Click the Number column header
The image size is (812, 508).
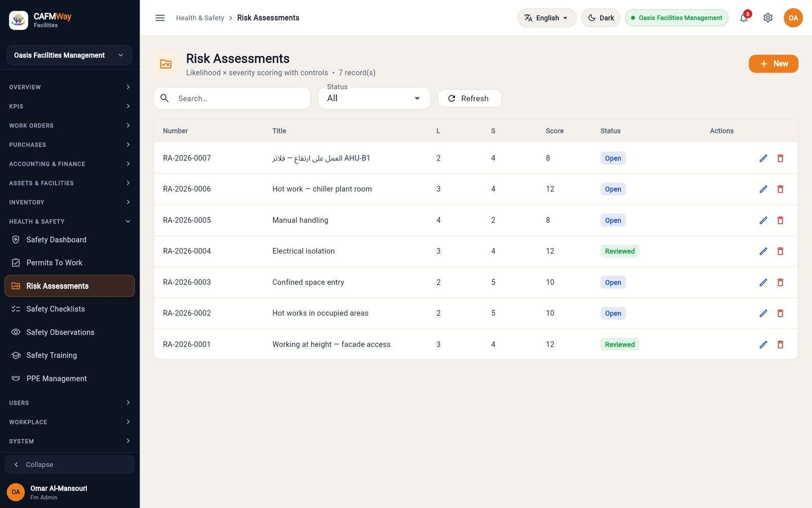coord(175,131)
